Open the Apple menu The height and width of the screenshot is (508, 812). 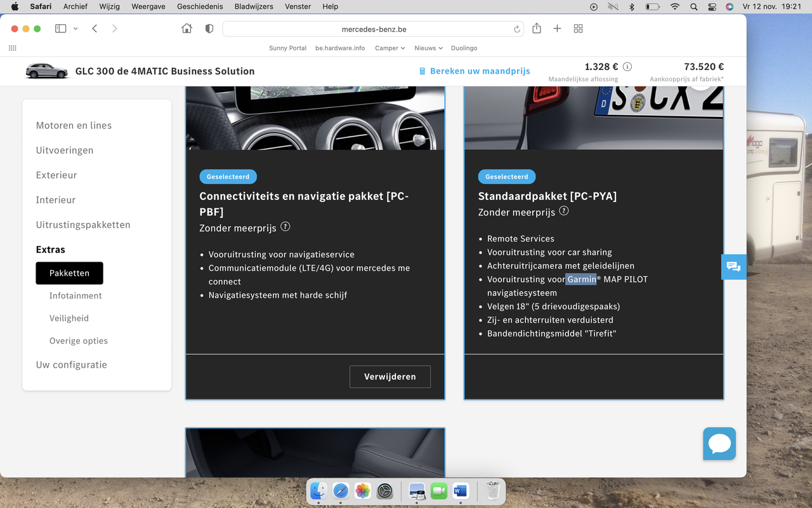pyautogui.click(x=15, y=6)
